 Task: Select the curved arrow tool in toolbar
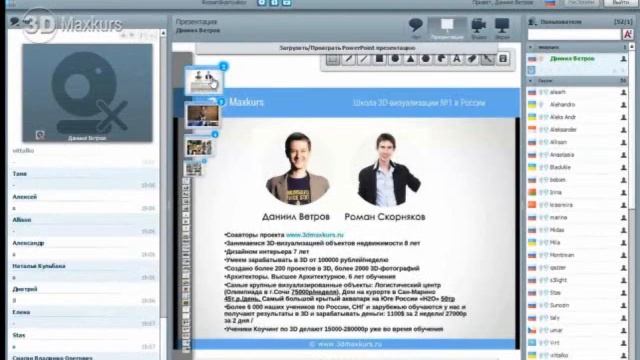click(x=441, y=59)
